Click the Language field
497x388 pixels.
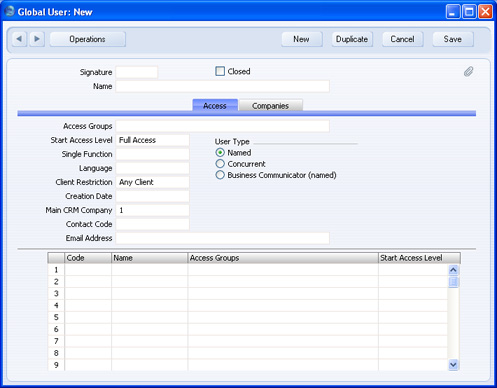[153, 168]
